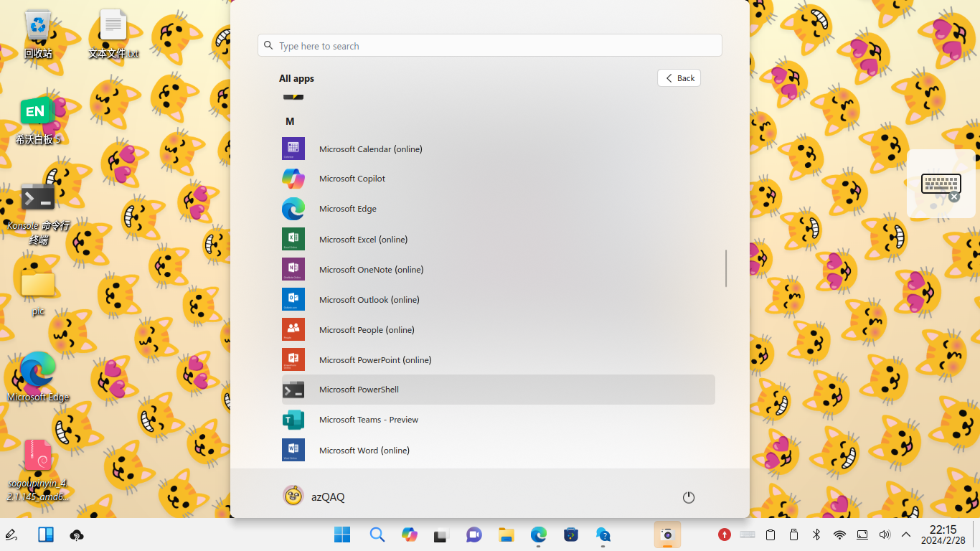The width and height of the screenshot is (980, 551).
Task: Close the floating keyboard widget
Action: [x=954, y=197]
